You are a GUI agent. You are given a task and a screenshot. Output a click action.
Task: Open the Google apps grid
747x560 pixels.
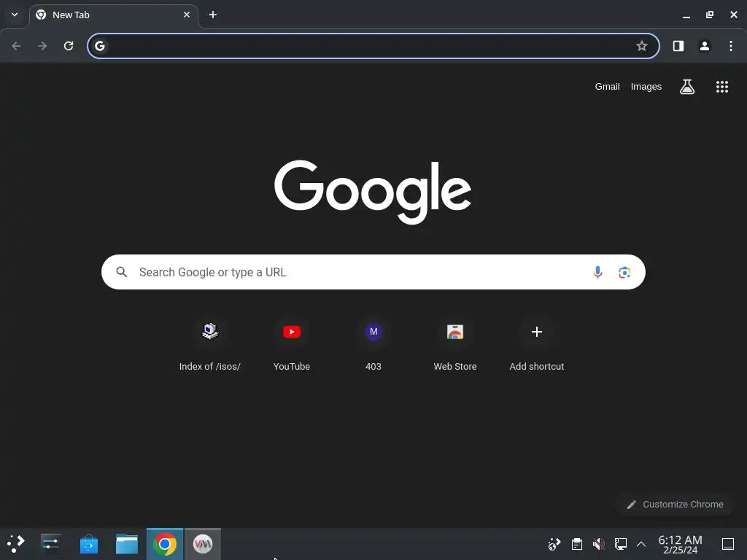[722, 87]
